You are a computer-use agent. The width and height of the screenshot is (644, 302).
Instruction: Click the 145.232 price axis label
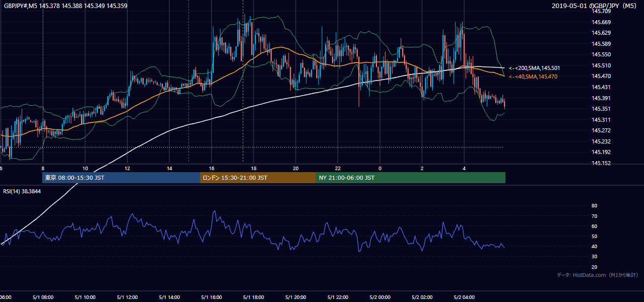click(x=602, y=141)
